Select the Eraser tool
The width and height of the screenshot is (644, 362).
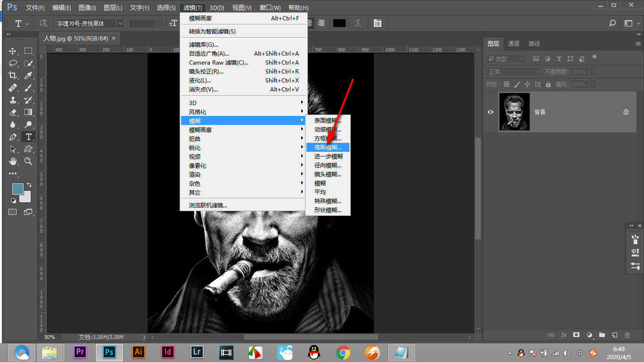[13, 112]
